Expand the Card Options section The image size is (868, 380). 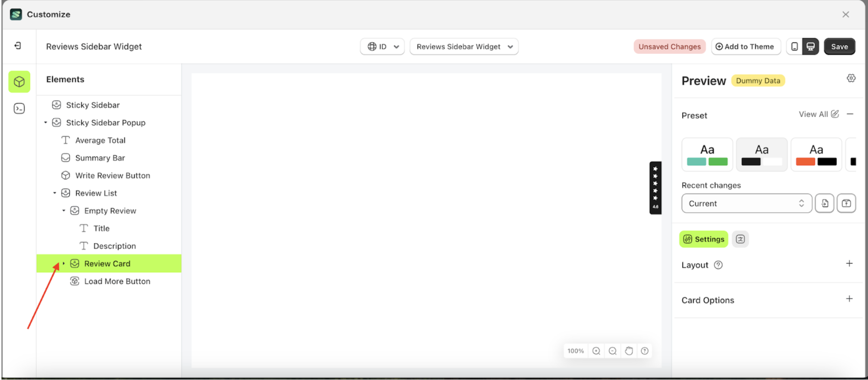[849, 299]
